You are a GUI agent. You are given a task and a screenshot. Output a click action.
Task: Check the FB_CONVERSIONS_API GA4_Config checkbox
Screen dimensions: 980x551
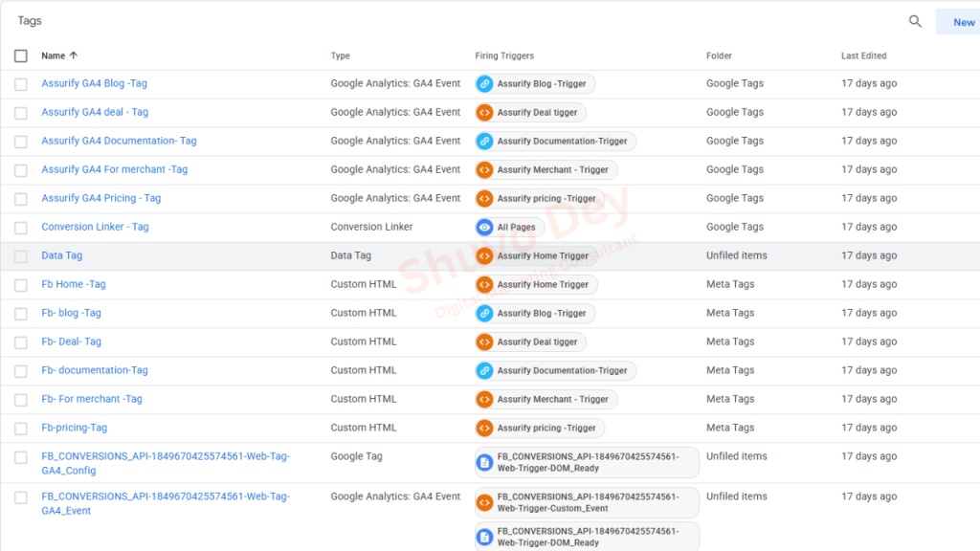coord(21,458)
